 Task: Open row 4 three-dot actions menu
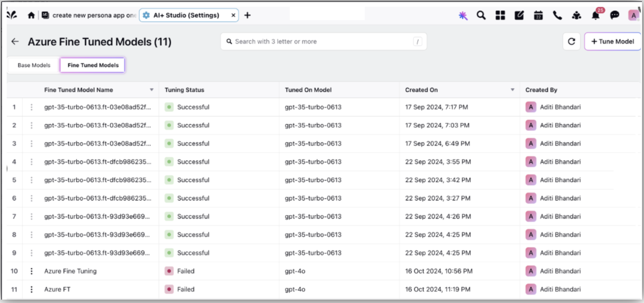pyautogui.click(x=32, y=162)
